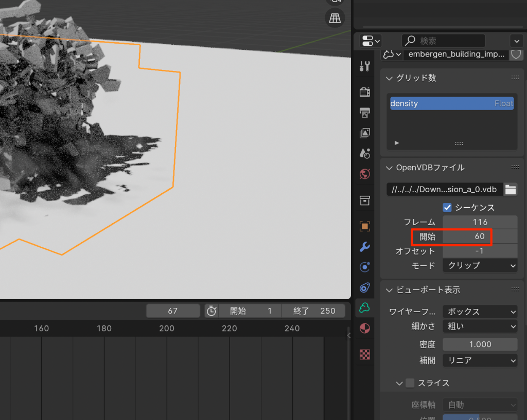This screenshot has height=420, width=527.
Task: Enable the スライス checkbox
Action: pos(410,383)
